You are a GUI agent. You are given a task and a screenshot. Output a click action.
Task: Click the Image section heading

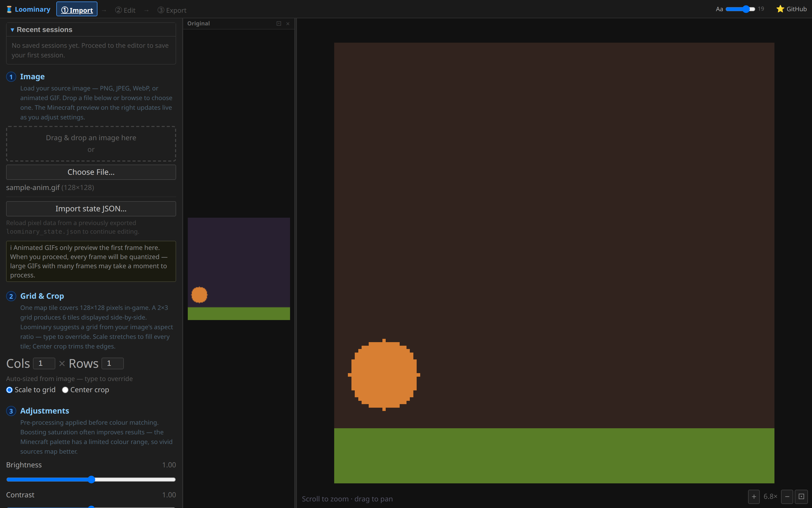(32, 77)
